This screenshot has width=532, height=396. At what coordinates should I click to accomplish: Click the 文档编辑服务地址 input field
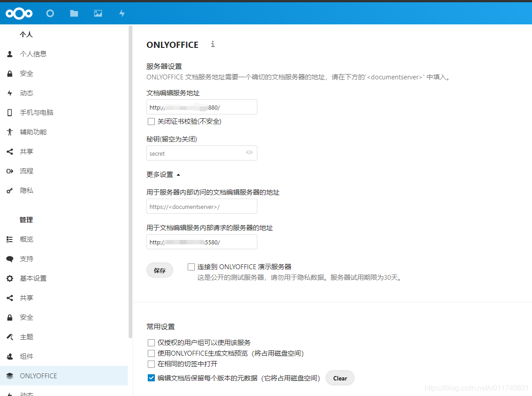(x=202, y=107)
